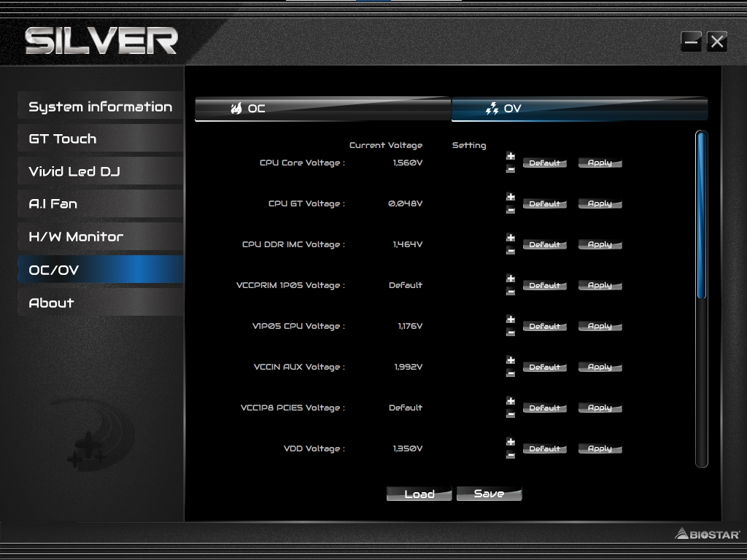
Task: Reset CPU Core Voltage to Default
Action: [544, 163]
